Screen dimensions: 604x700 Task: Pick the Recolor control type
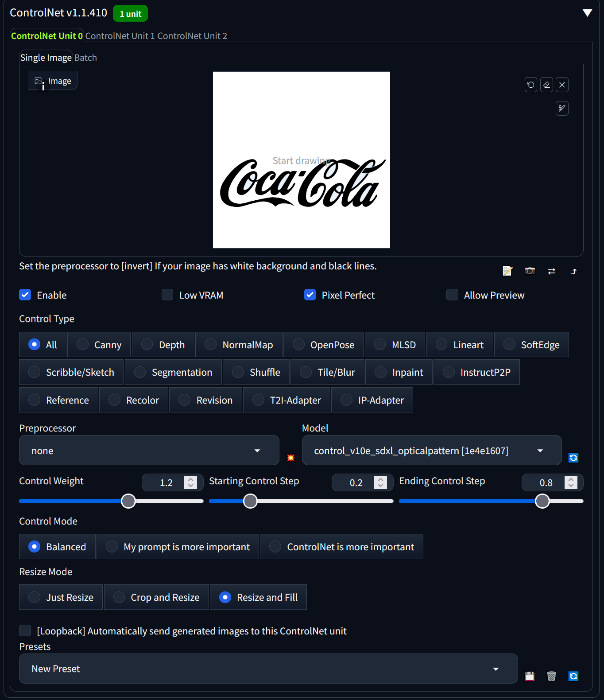click(134, 400)
